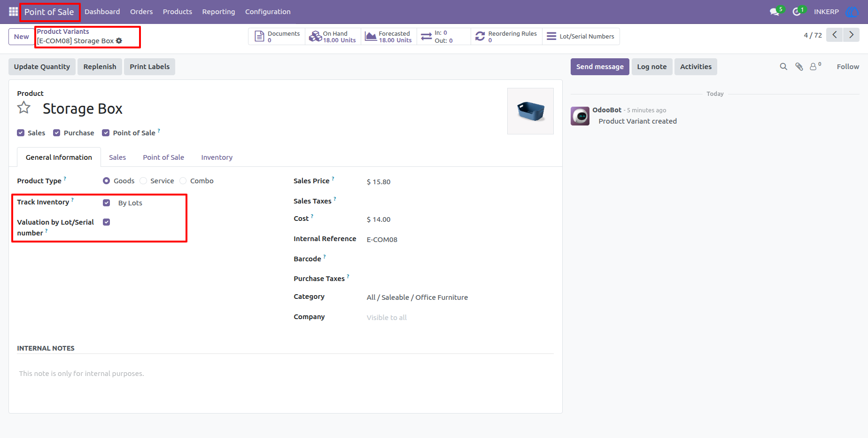Toggle the Track Inventory checkbox

click(x=107, y=203)
